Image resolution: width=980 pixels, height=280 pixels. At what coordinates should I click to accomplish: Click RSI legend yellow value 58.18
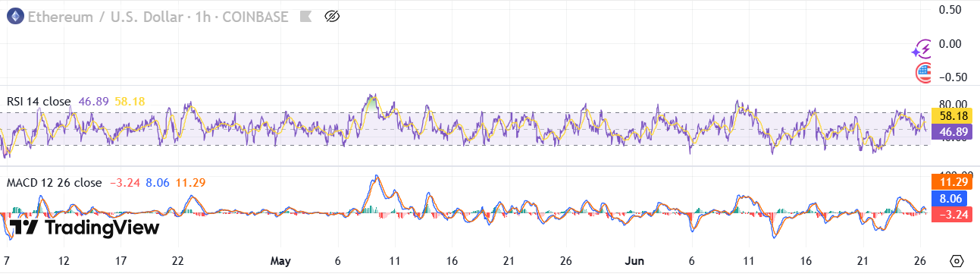click(130, 102)
